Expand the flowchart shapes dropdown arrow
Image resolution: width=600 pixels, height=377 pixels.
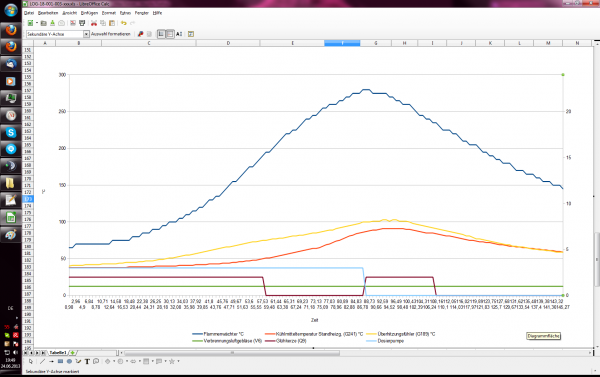(x=152, y=361)
